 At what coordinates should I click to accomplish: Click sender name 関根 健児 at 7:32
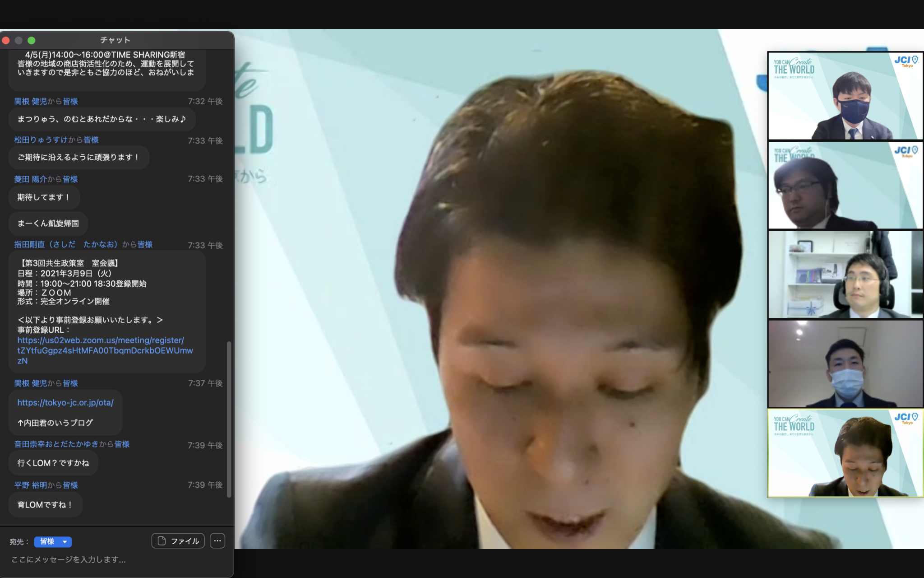click(31, 101)
